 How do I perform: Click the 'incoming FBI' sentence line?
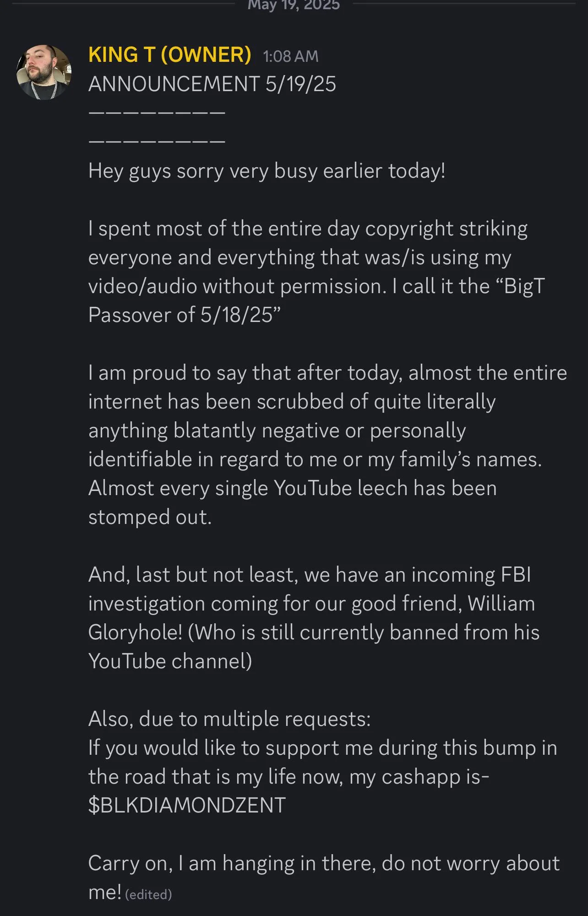(310, 575)
